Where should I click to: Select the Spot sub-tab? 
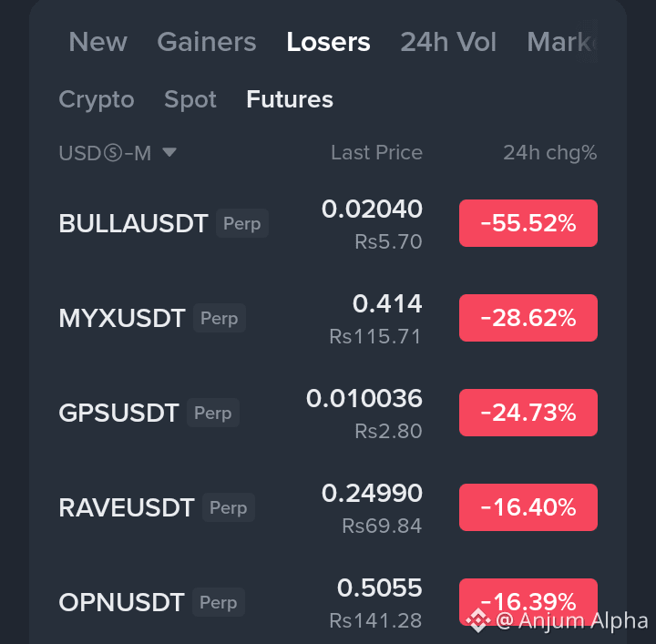190,99
